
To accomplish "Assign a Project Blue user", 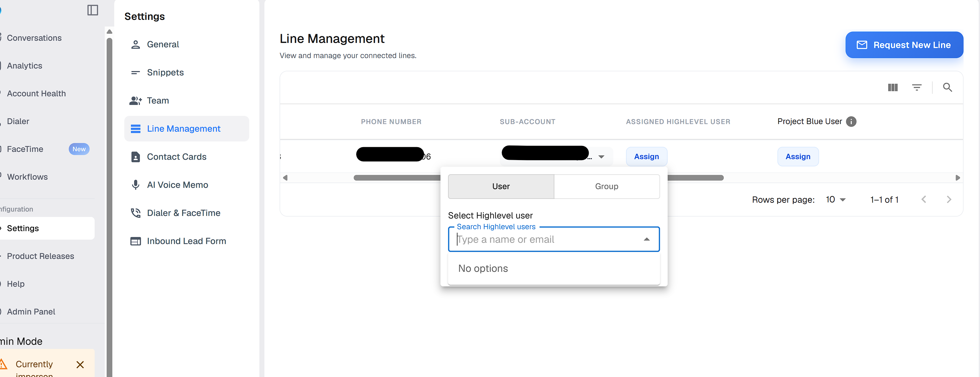I will (x=798, y=157).
